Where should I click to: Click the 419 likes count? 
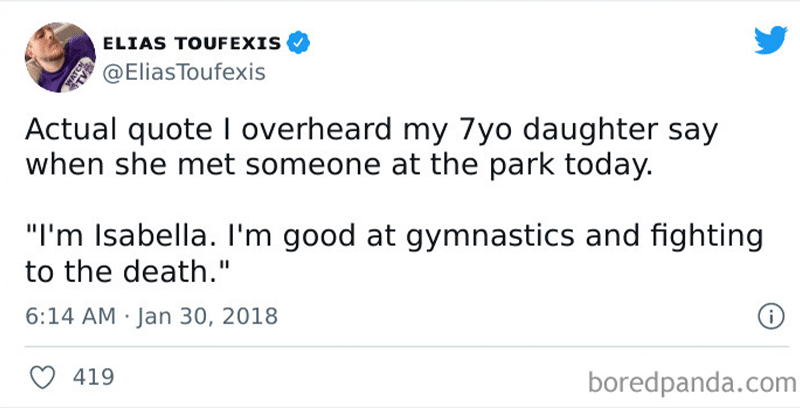point(93,378)
